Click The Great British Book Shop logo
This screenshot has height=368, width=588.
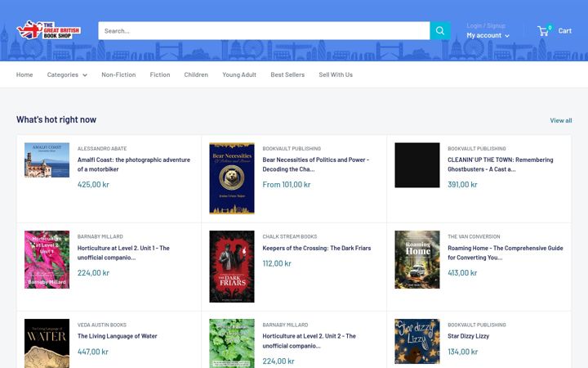click(x=49, y=30)
